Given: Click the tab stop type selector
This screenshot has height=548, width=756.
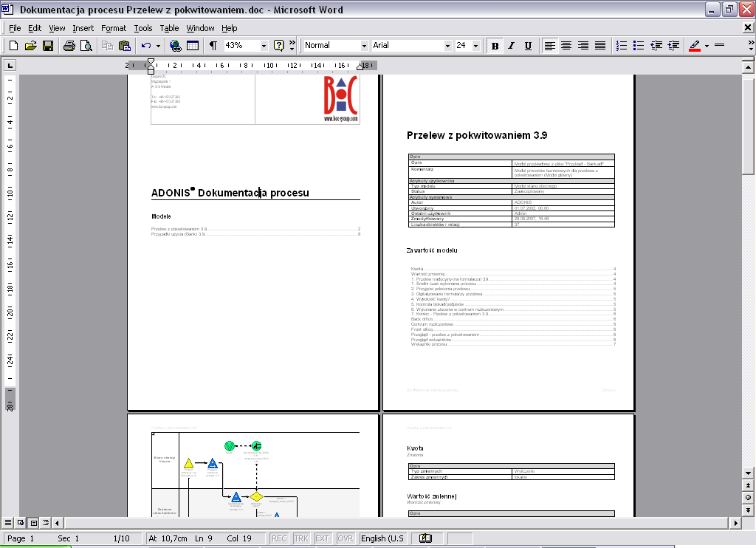Looking at the screenshot, I should point(10,65).
